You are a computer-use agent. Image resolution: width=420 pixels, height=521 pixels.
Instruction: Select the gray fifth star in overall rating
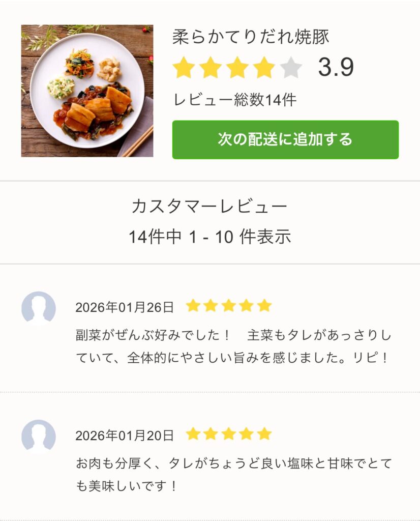[290, 68]
